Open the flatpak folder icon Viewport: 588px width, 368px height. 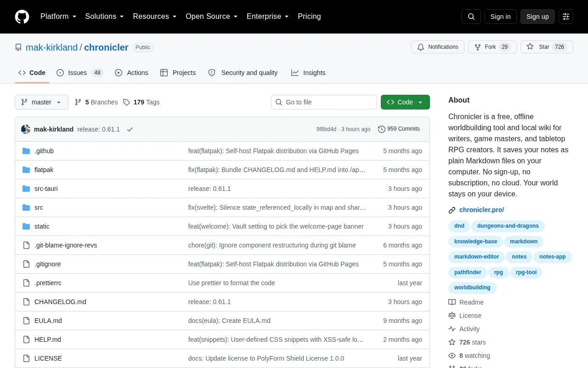click(26, 170)
